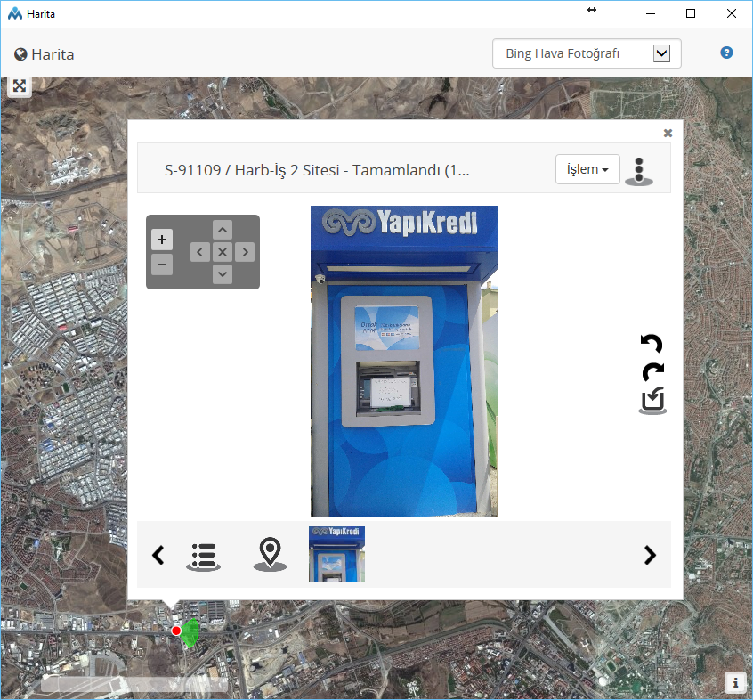Select the YapıKredi ATM thumbnail
This screenshot has width=753, height=700.
pyautogui.click(x=336, y=555)
